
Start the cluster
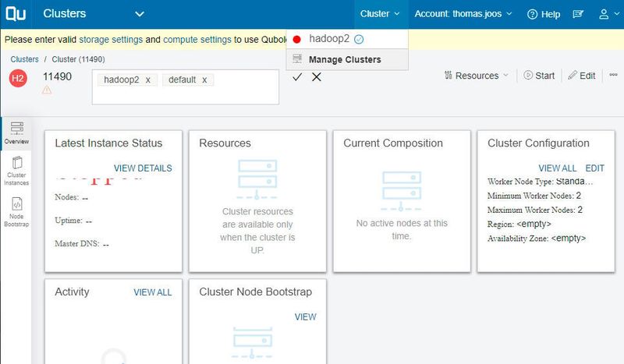pos(539,76)
